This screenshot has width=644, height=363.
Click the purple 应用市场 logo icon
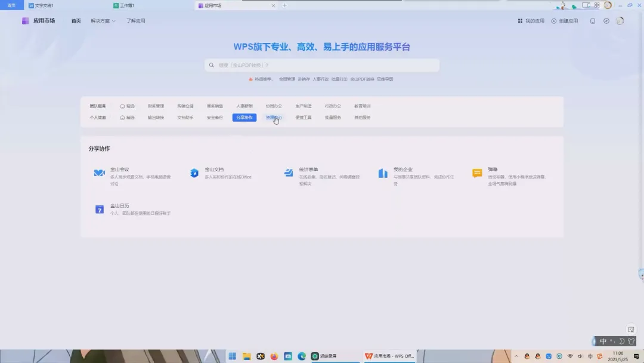26,20
